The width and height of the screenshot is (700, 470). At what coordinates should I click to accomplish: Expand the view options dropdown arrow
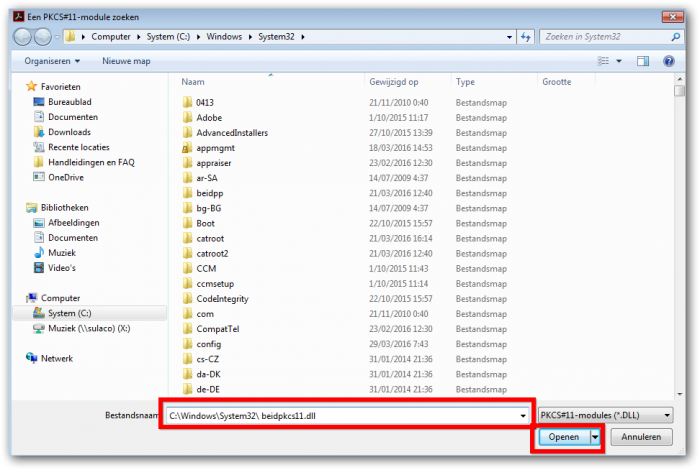pos(619,61)
